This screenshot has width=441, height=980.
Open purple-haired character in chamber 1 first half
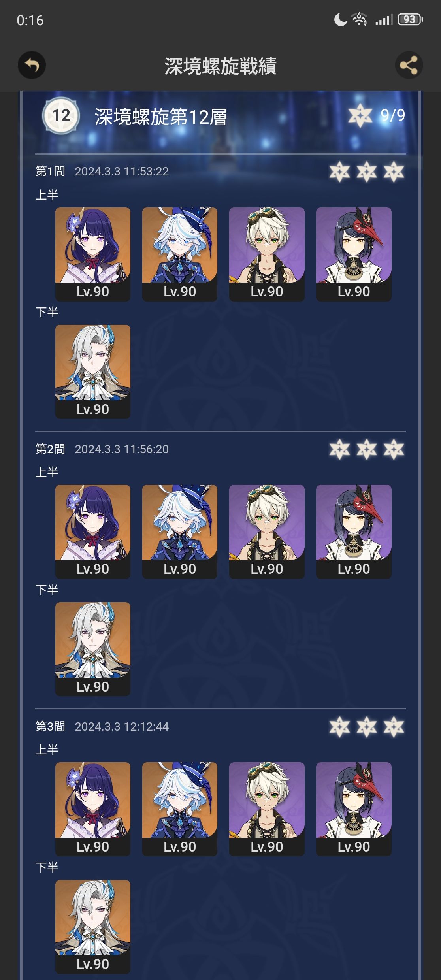click(93, 254)
